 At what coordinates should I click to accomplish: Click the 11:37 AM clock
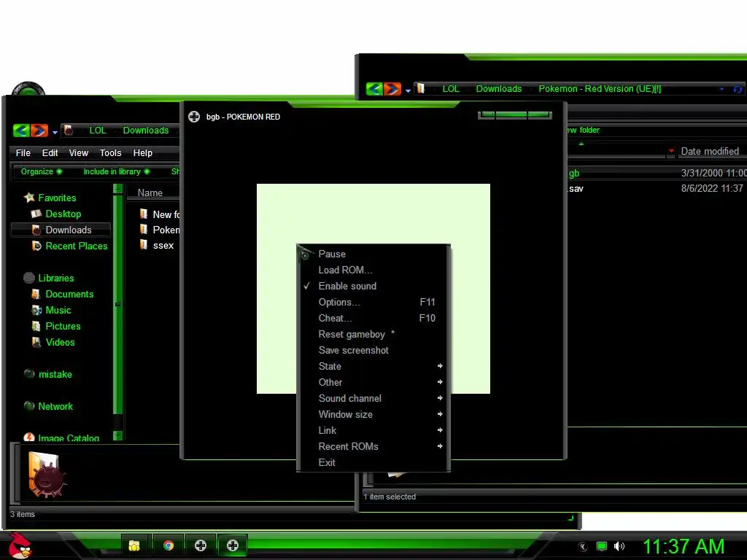click(x=684, y=546)
